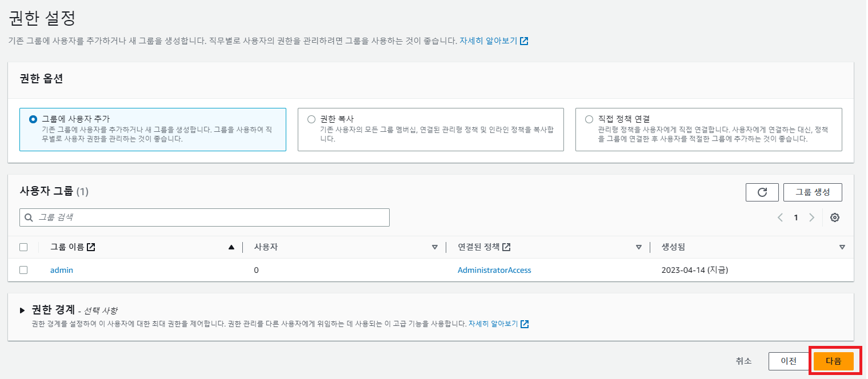Click the search magnifier icon in group search

coord(29,217)
